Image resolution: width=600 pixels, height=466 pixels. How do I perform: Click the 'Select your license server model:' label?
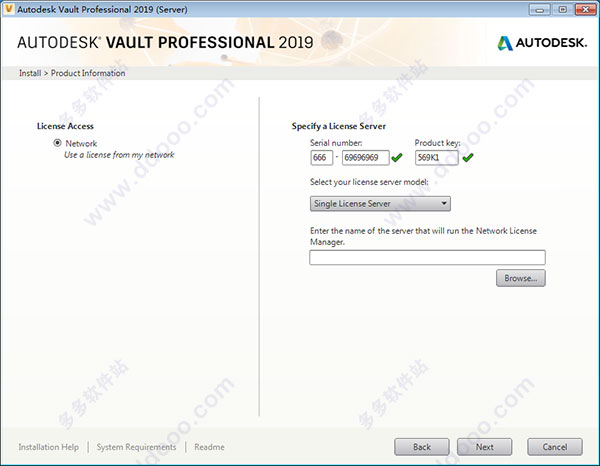(369, 182)
